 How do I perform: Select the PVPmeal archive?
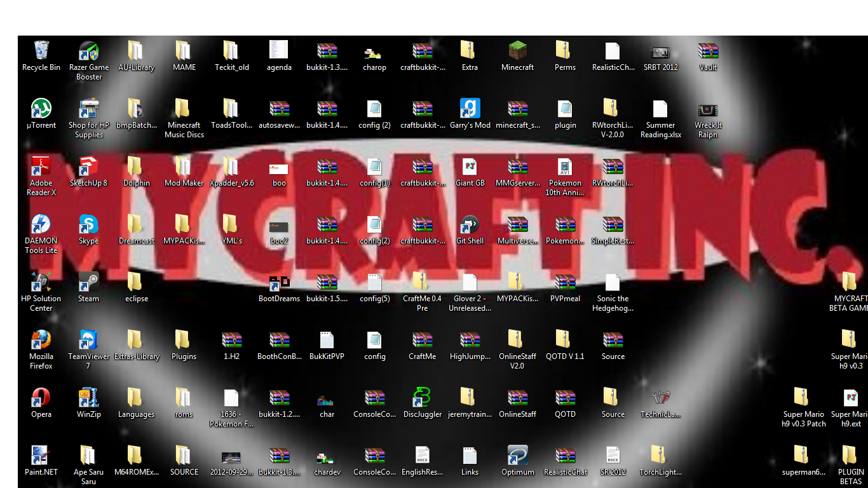coord(566,282)
